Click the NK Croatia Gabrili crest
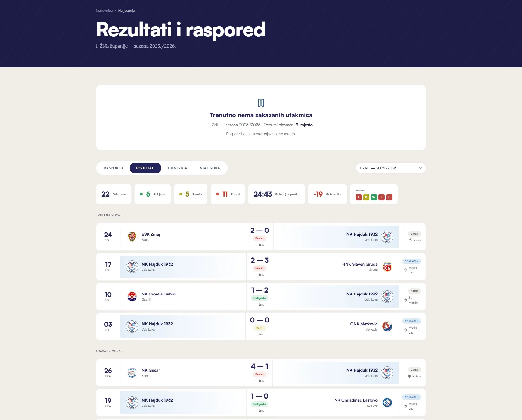522x420 pixels. (132, 297)
